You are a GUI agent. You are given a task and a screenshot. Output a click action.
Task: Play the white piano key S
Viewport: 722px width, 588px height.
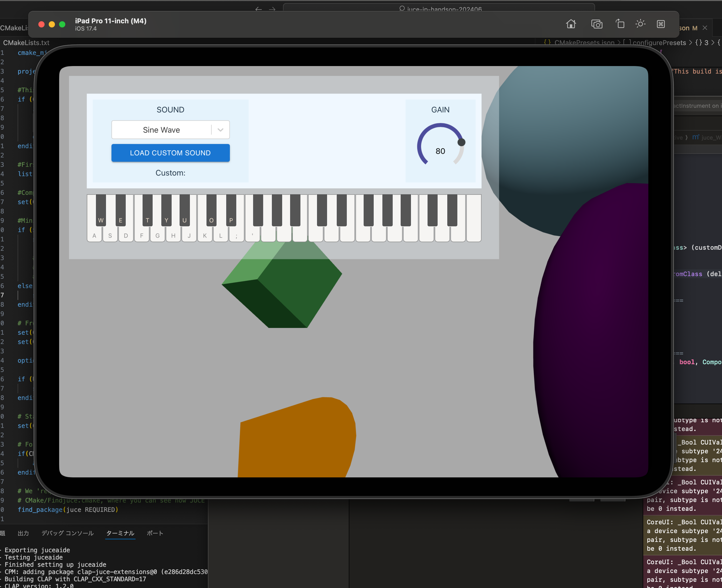pos(110,234)
